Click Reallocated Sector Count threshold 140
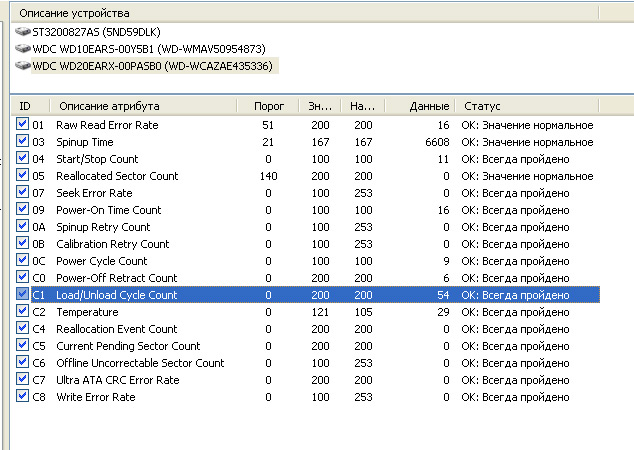This screenshot has width=634, height=450. point(268,176)
